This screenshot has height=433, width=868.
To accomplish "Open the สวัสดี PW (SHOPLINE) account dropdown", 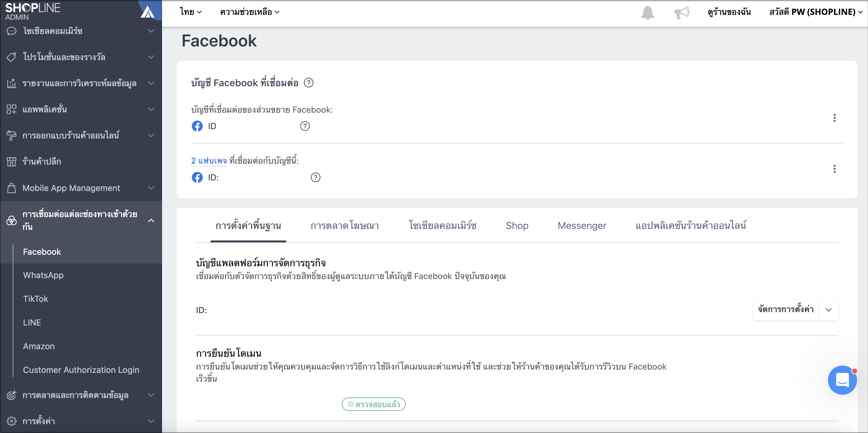I will [816, 12].
